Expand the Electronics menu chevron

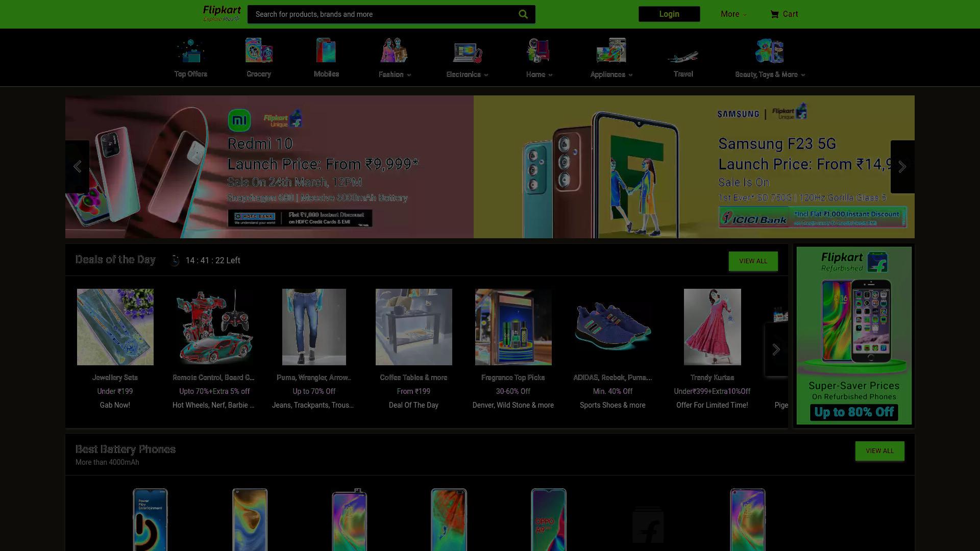486,75
